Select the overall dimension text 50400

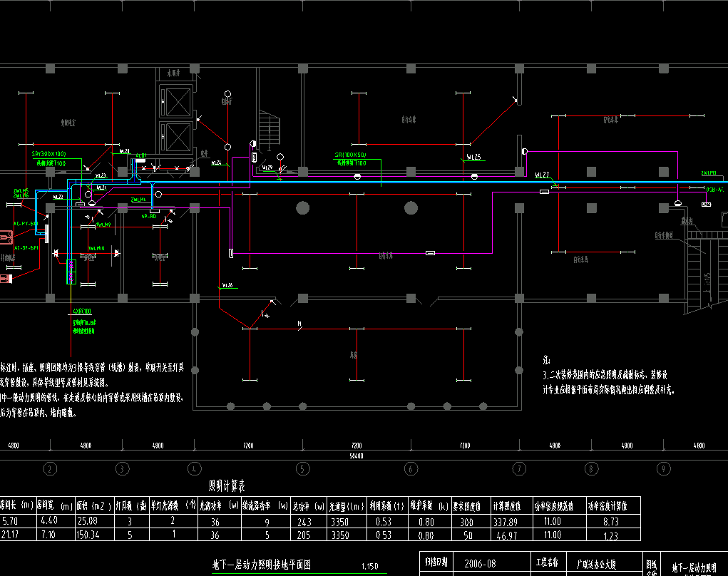click(357, 456)
